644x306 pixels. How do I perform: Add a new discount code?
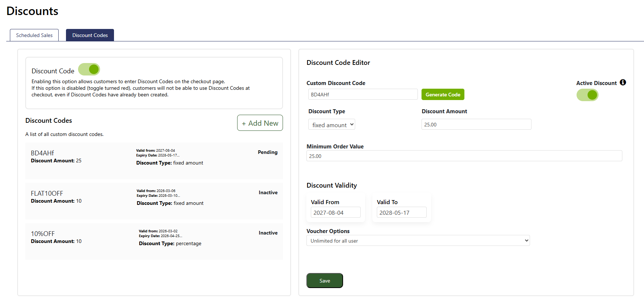pos(260,123)
